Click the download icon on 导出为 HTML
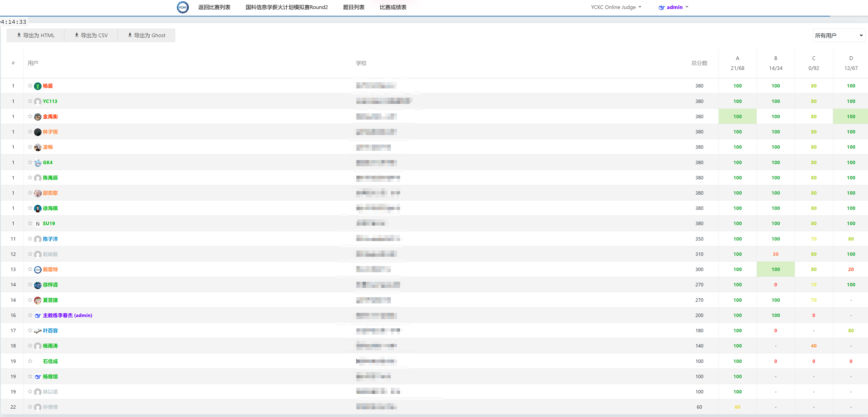This screenshot has width=868, height=417. [19, 35]
